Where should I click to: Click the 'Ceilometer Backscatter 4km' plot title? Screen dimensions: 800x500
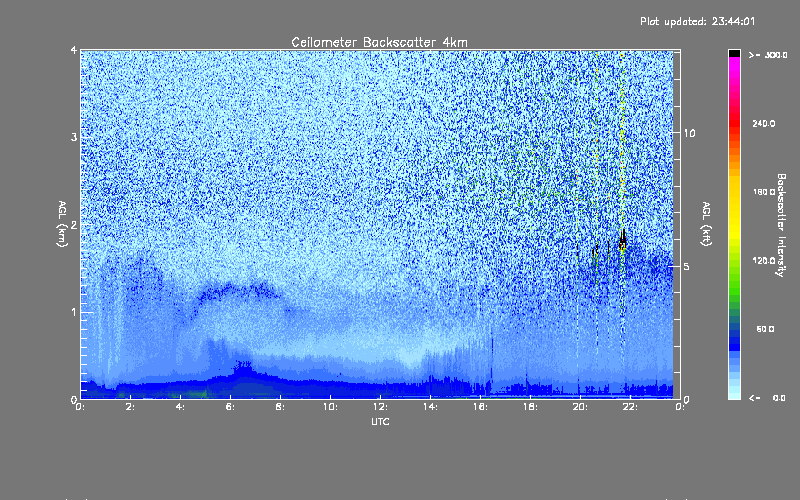click(379, 42)
